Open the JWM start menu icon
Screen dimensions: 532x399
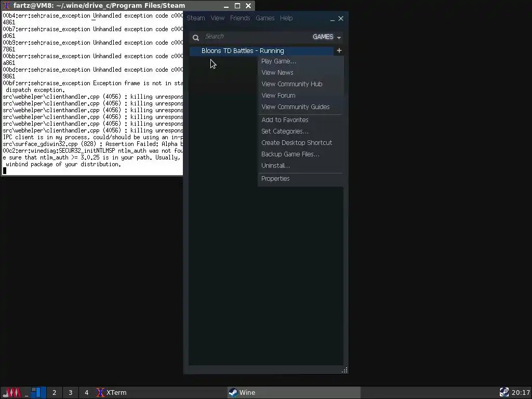point(11,393)
